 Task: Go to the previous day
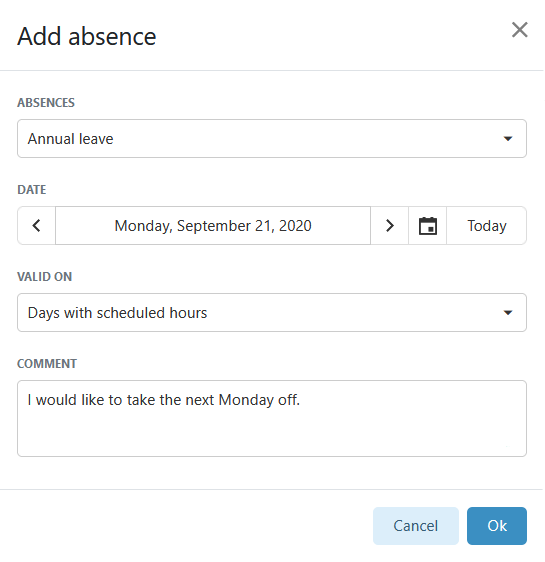coord(37,226)
